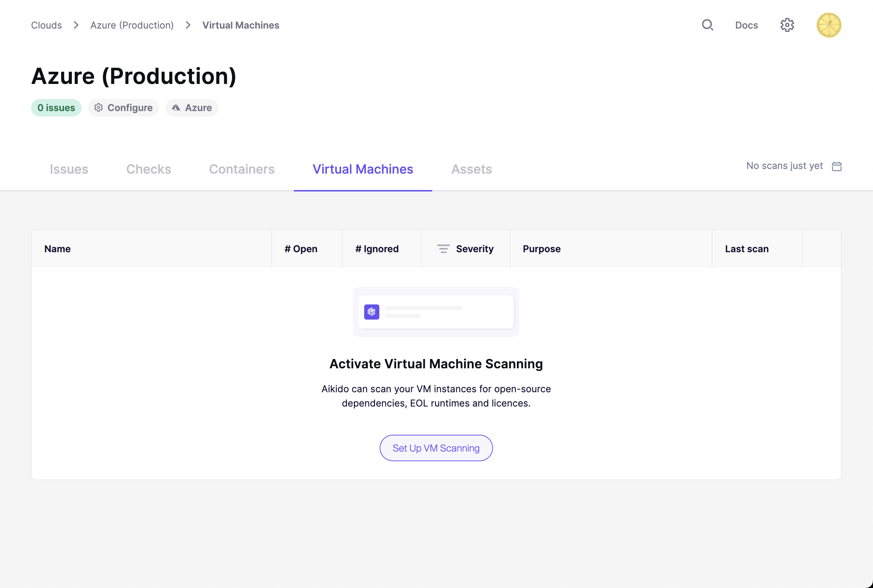Open the Assets tab
The width and height of the screenshot is (873, 588).
tap(471, 169)
